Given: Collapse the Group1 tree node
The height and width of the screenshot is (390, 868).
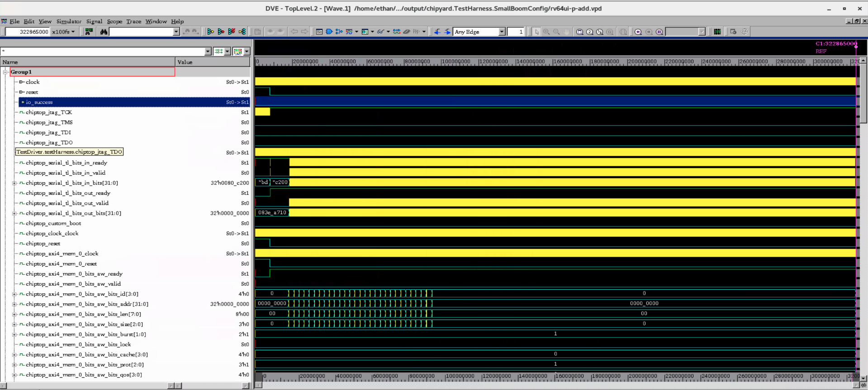Looking at the screenshot, I should (5, 72).
